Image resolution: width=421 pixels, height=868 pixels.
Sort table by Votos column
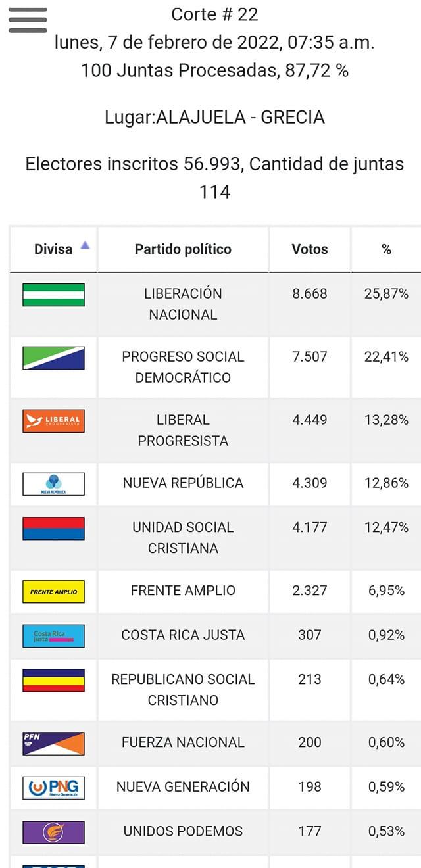pos(309,249)
